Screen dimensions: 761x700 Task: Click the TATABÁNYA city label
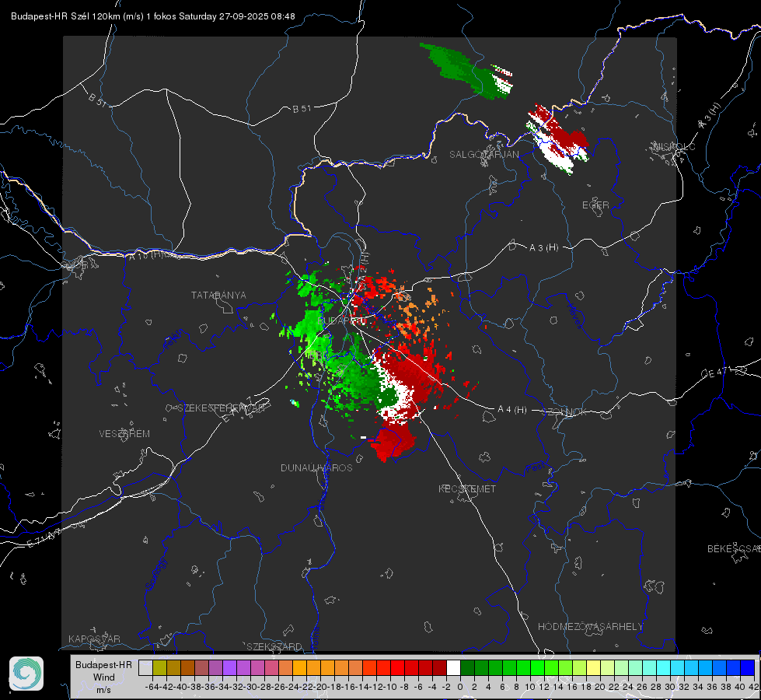tap(218, 296)
